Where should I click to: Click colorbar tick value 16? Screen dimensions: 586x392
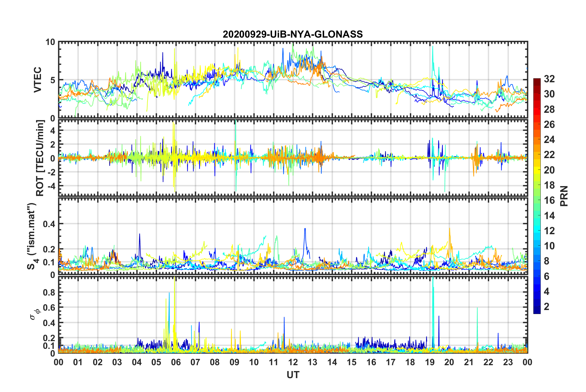click(549, 200)
